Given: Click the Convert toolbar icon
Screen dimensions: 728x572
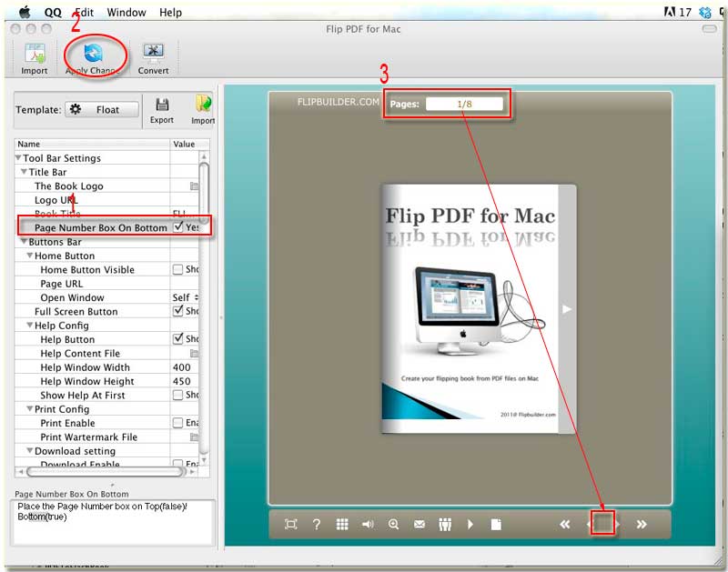Looking at the screenshot, I should click(x=153, y=53).
